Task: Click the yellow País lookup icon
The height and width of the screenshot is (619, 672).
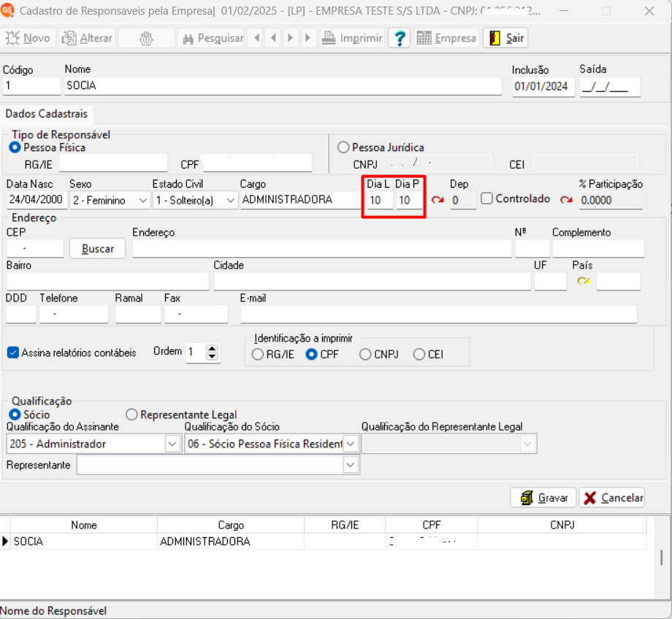Action: [583, 281]
